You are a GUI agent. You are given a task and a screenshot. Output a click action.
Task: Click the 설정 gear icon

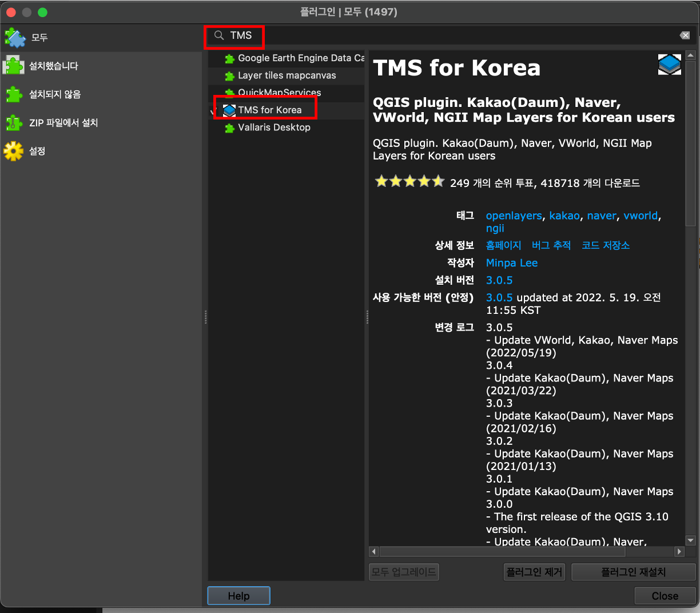coord(14,151)
